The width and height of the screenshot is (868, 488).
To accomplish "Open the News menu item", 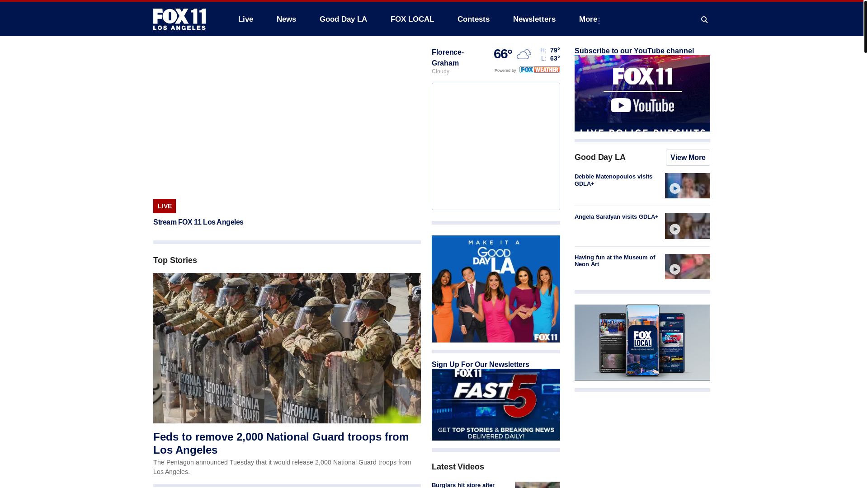I will [286, 19].
